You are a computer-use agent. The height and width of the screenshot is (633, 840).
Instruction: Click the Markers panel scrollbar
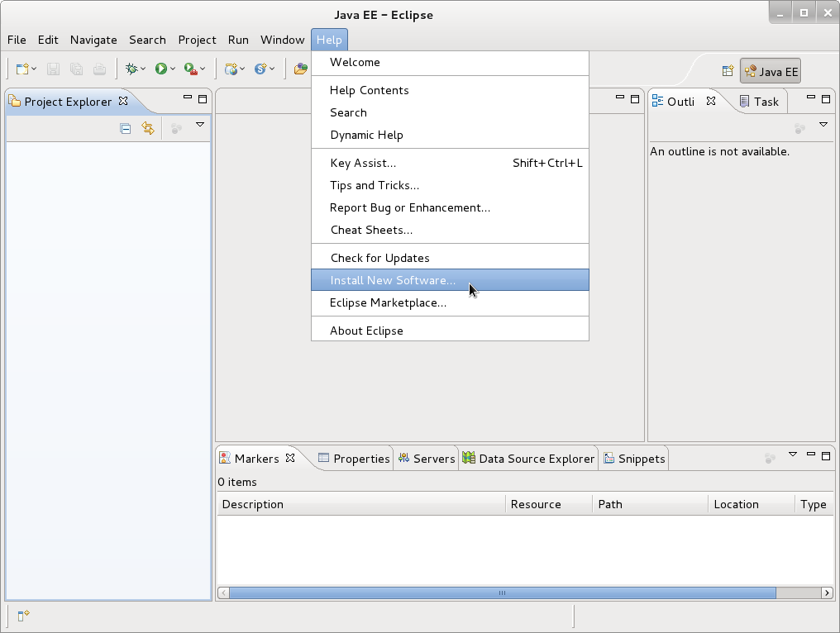click(x=502, y=593)
